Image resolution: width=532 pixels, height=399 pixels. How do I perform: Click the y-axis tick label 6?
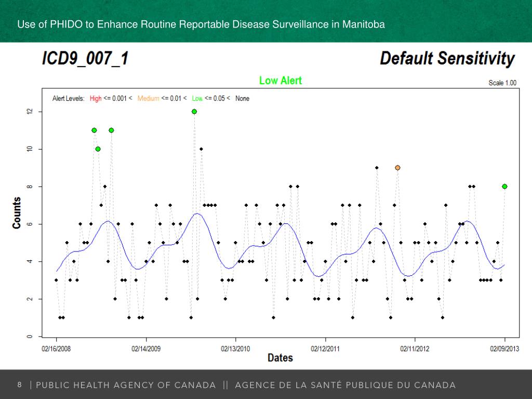tap(30, 224)
